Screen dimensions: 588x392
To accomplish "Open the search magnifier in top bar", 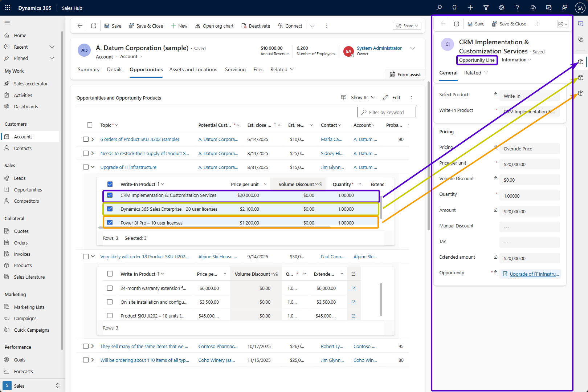I will pos(439,8).
